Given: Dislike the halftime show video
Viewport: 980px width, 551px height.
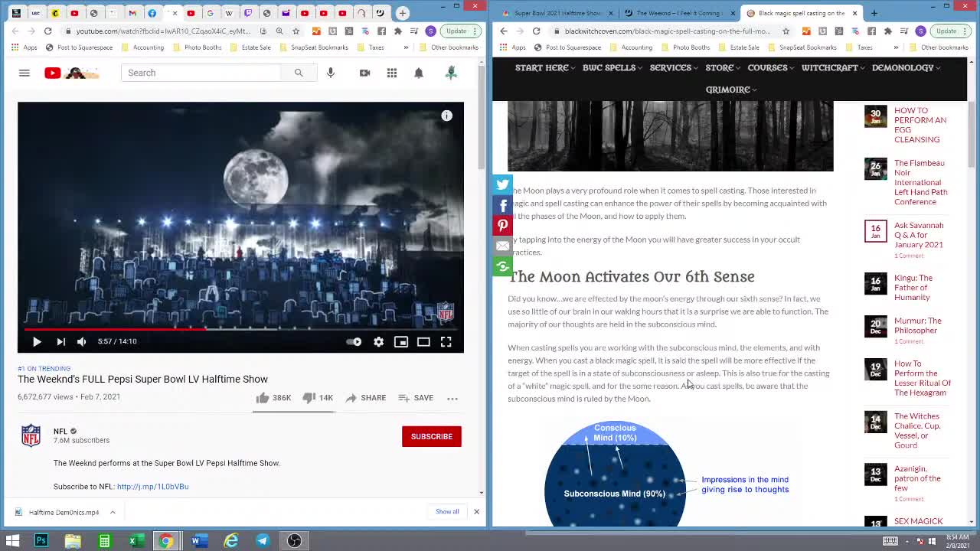Looking at the screenshot, I should (318, 398).
